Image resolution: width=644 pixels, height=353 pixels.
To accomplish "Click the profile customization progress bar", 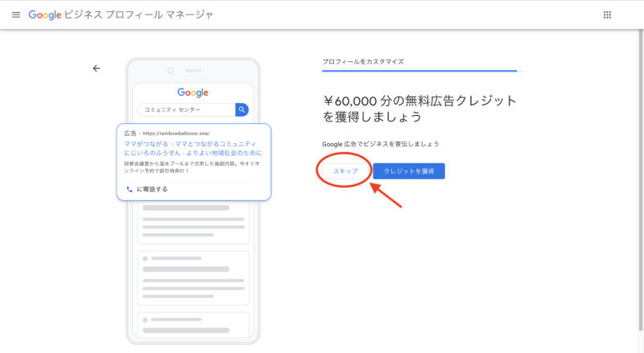I will tap(422, 71).
